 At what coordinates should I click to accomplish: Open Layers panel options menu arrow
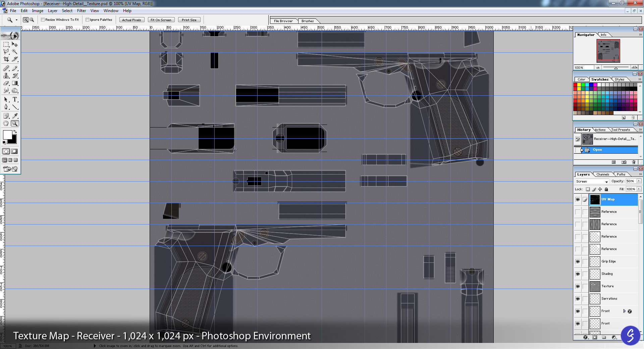pos(640,174)
